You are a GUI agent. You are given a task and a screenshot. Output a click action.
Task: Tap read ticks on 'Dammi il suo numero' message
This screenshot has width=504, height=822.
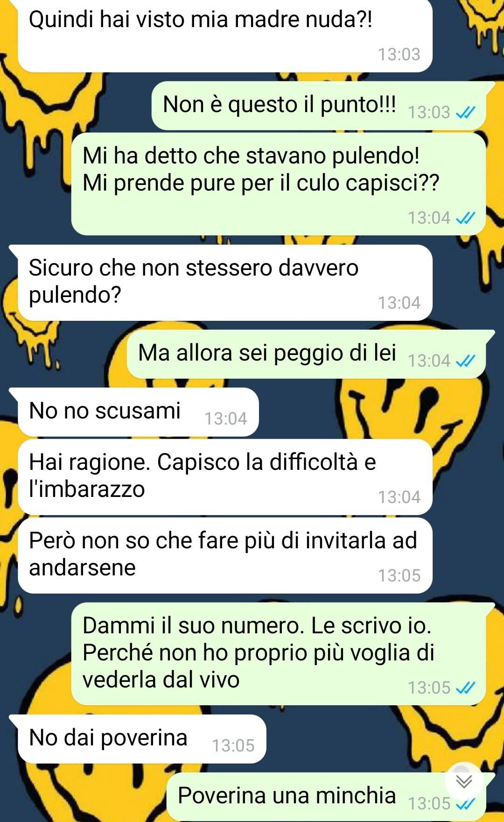click(465, 688)
